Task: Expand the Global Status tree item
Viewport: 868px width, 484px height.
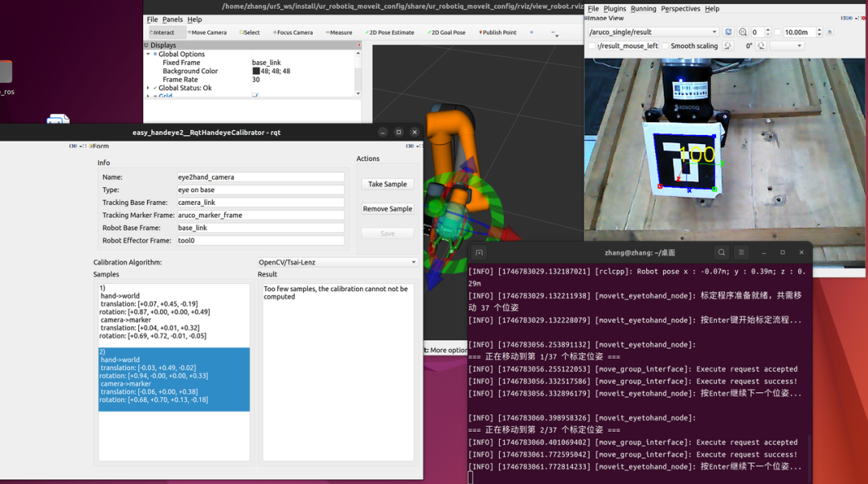Action: 149,88
